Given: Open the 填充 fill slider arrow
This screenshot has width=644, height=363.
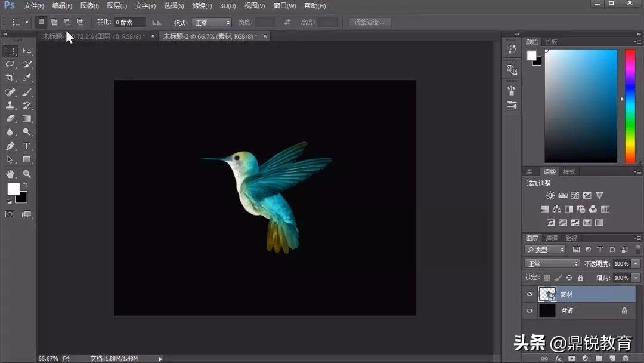Looking at the screenshot, I should [x=636, y=278].
